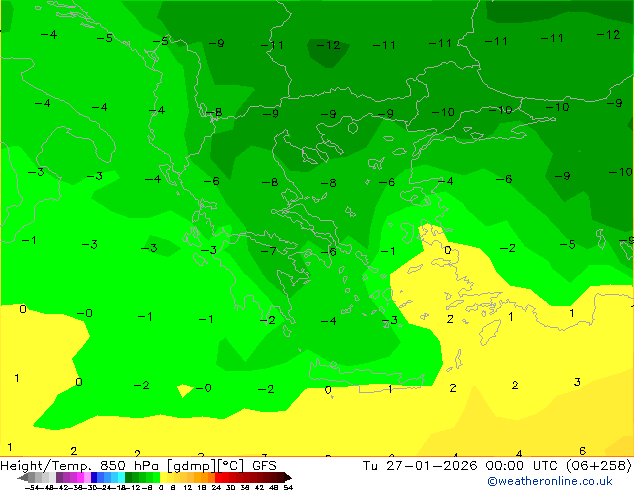Click the '-7' temperature value on the map

[x=268, y=251]
